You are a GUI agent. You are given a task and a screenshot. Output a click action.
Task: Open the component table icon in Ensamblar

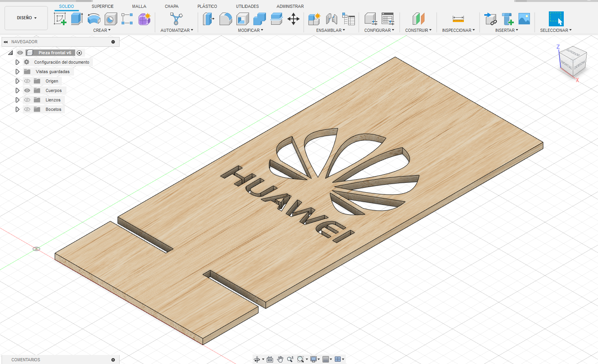click(x=348, y=19)
